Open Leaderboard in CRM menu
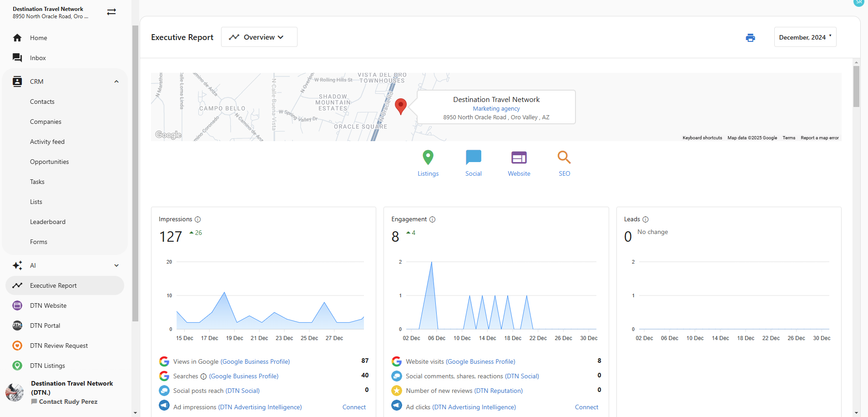This screenshot has width=868, height=417. 48,222
